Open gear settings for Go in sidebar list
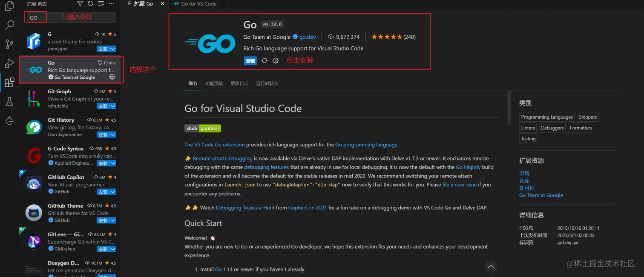This screenshot has height=277, width=644. [x=112, y=77]
